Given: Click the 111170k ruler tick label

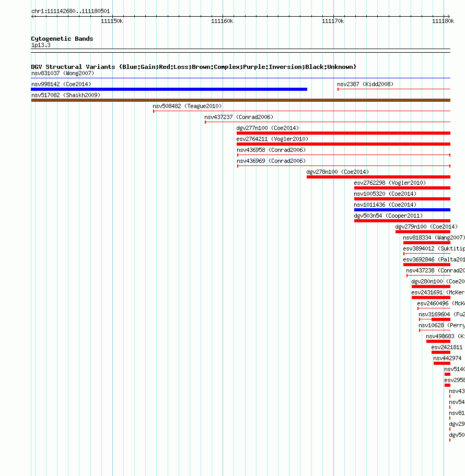Looking at the screenshot, I should (333, 21).
